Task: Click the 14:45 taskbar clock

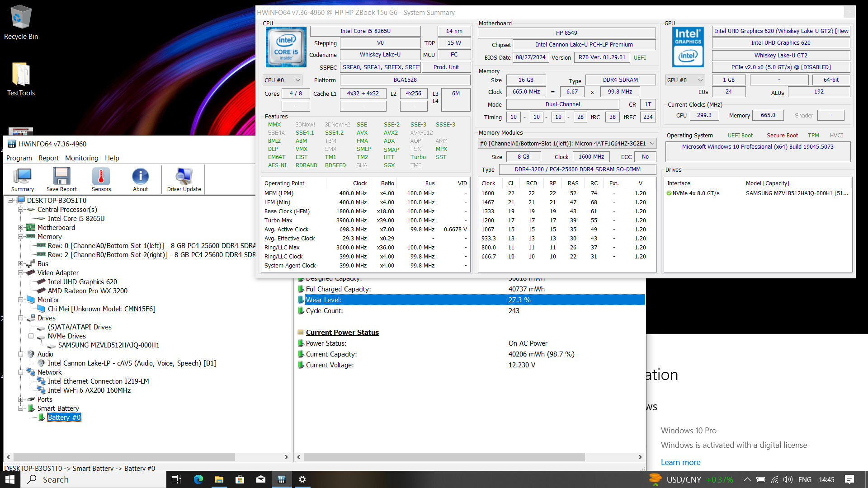Action: pos(826,479)
